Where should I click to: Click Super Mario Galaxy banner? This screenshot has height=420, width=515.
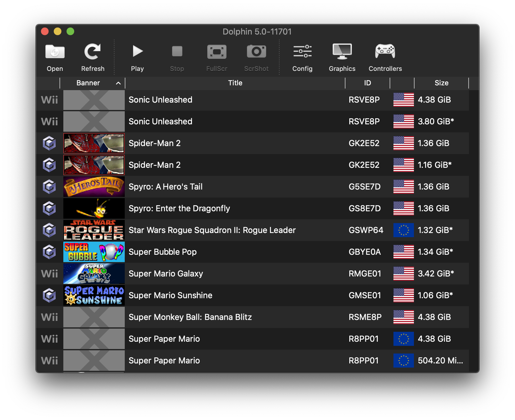point(94,274)
